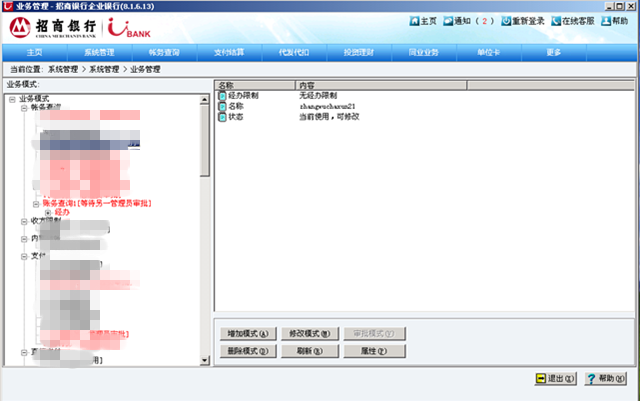Click the 帮助 icon in top header
This screenshot has width=640, height=401.
606,21
